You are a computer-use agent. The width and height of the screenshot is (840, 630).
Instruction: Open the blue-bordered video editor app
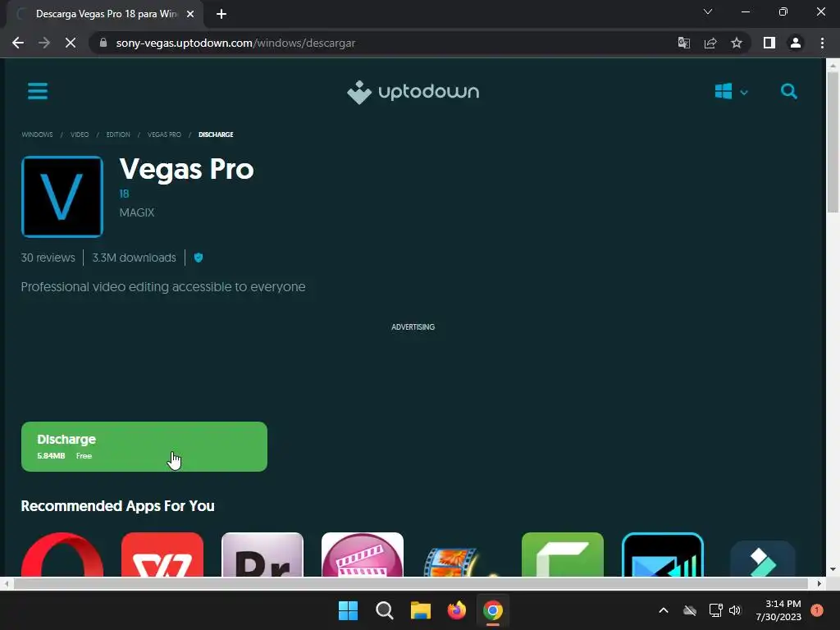click(663, 555)
